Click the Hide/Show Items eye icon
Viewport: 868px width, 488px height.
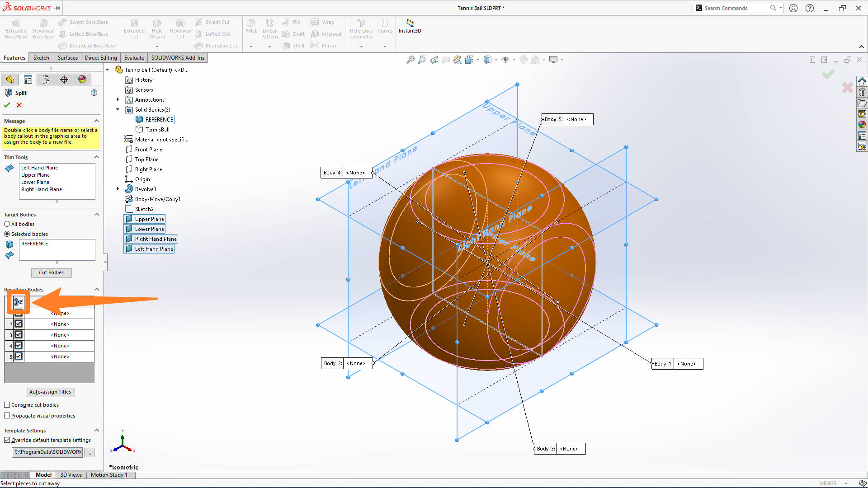(505, 59)
